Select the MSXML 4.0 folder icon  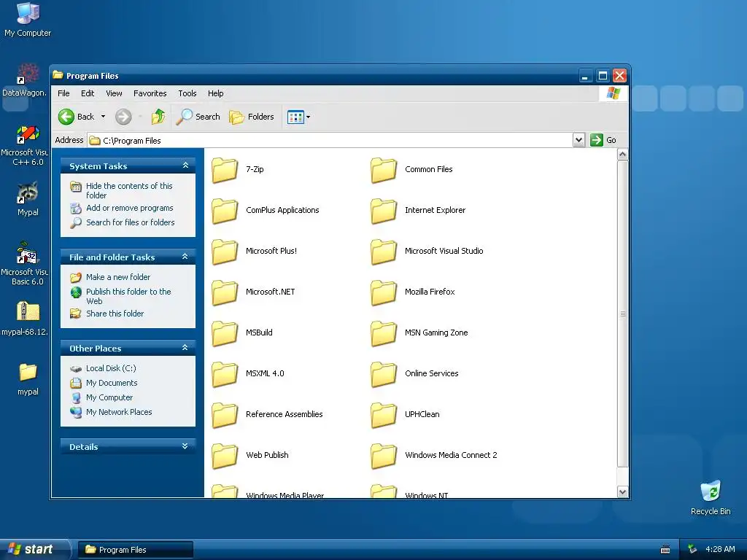point(225,374)
